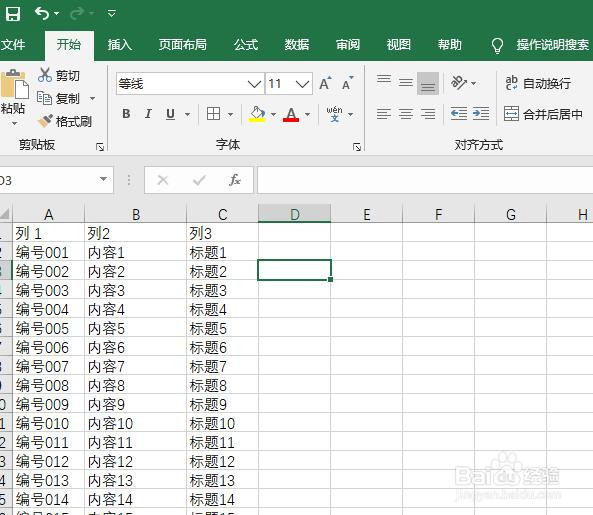
Task: Select bottom vertical align icon
Action: click(428, 83)
